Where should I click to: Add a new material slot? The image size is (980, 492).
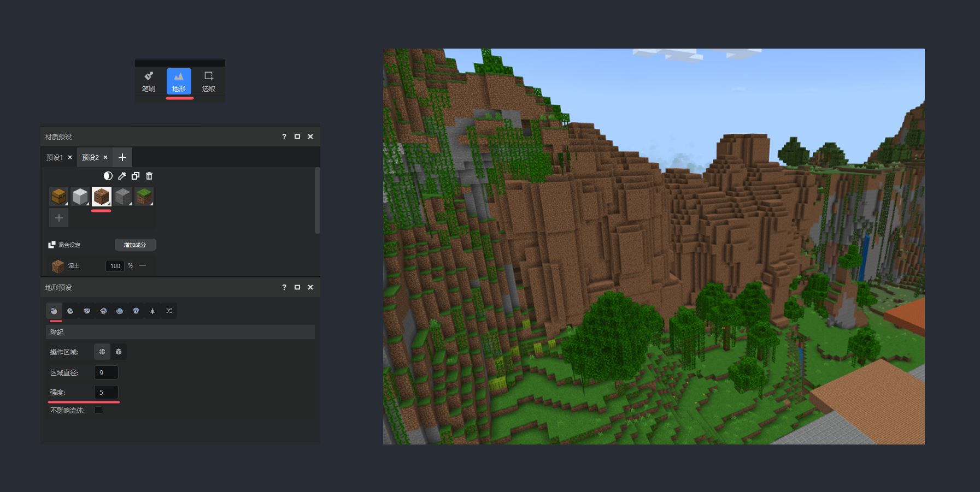pos(59,218)
